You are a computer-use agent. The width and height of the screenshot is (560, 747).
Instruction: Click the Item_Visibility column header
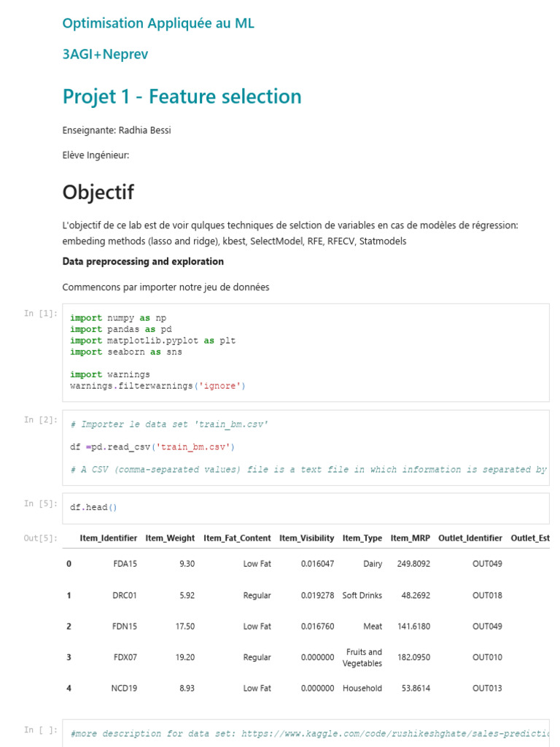(306, 538)
